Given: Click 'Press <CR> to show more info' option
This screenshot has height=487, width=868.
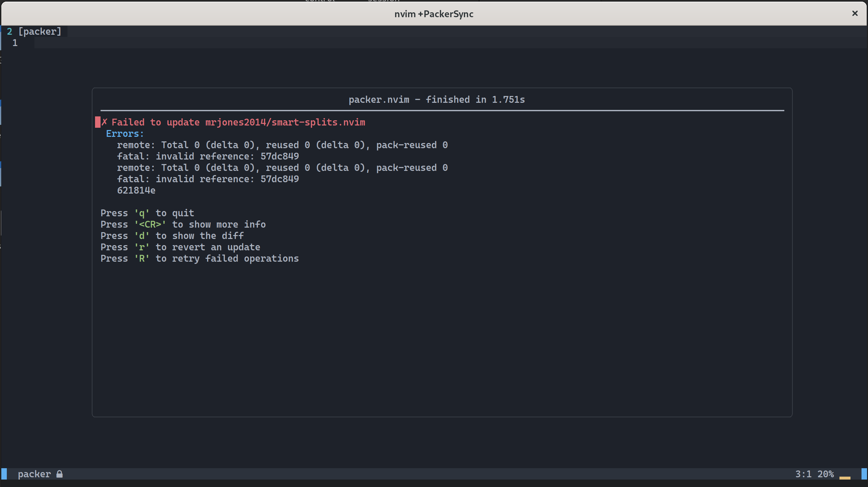Looking at the screenshot, I should (x=183, y=224).
